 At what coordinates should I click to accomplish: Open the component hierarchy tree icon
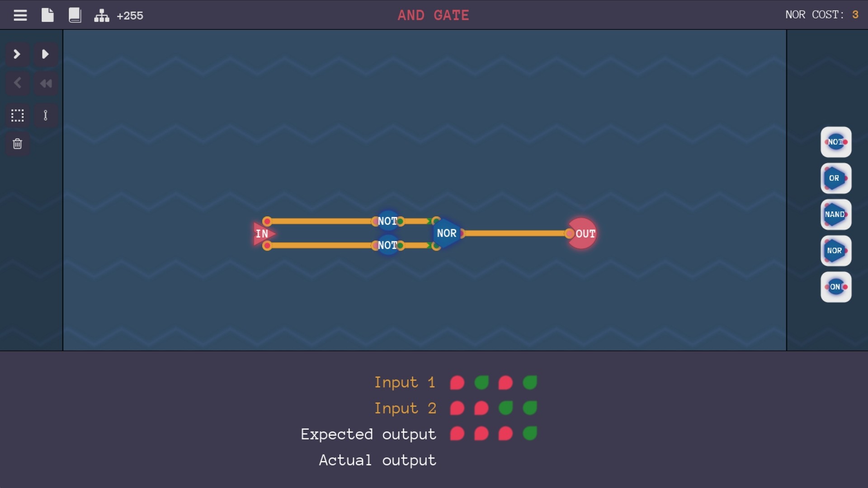pos(101,15)
